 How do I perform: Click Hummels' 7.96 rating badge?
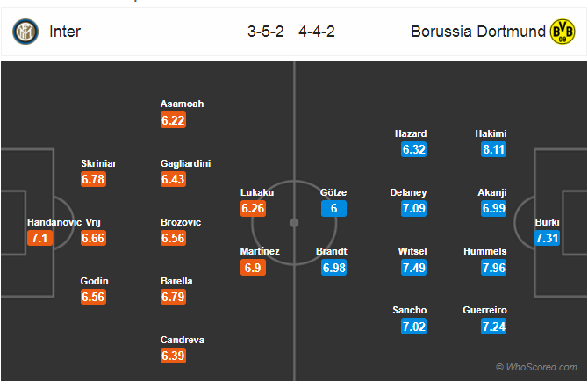pyautogui.click(x=494, y=268)
